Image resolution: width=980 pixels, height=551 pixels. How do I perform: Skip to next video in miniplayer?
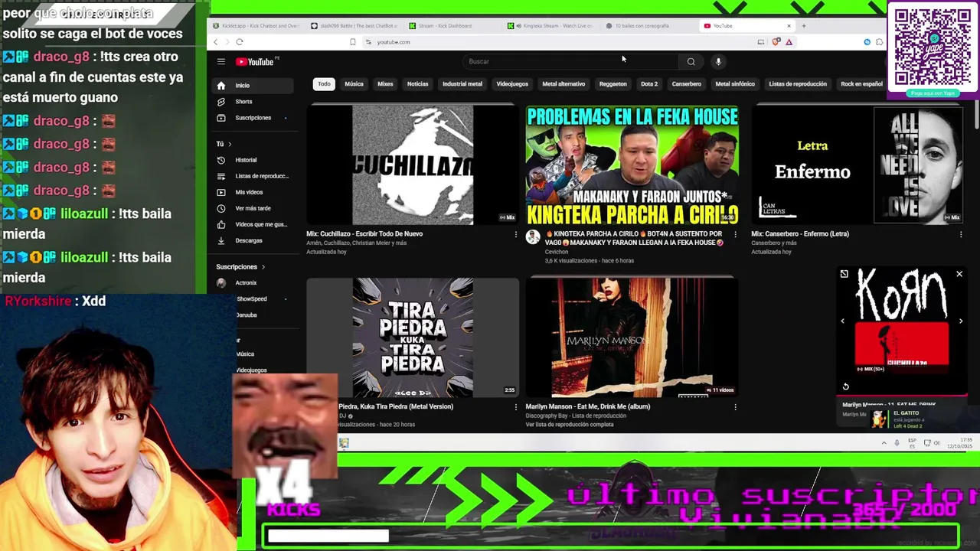coord(961,321)
